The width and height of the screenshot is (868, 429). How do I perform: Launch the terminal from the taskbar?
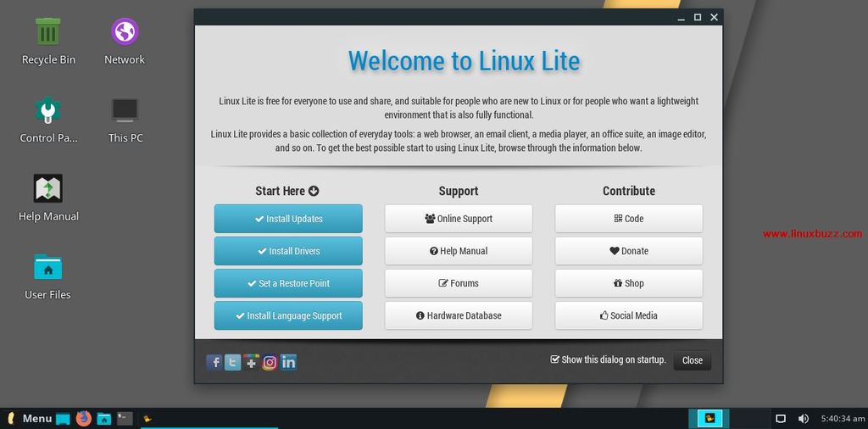(125, 419)
